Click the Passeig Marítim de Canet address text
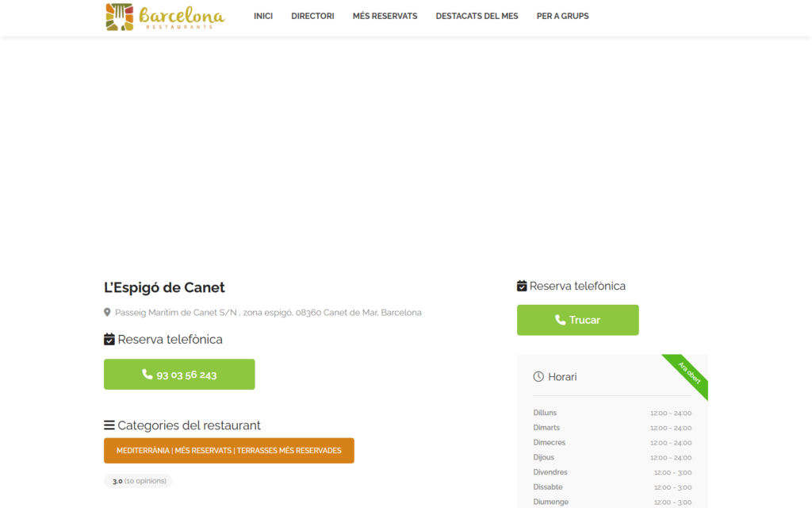 pyautogui.click(x=268, y=313)
